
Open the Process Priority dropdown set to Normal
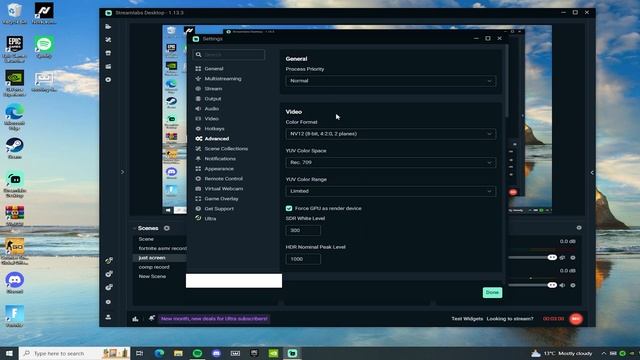click(391, 81)
